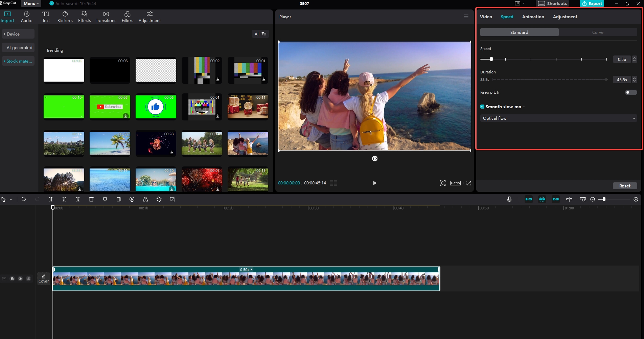Select the Split tool in the timeline toolbar
This screenshot has width=644, height=339.
51,199
